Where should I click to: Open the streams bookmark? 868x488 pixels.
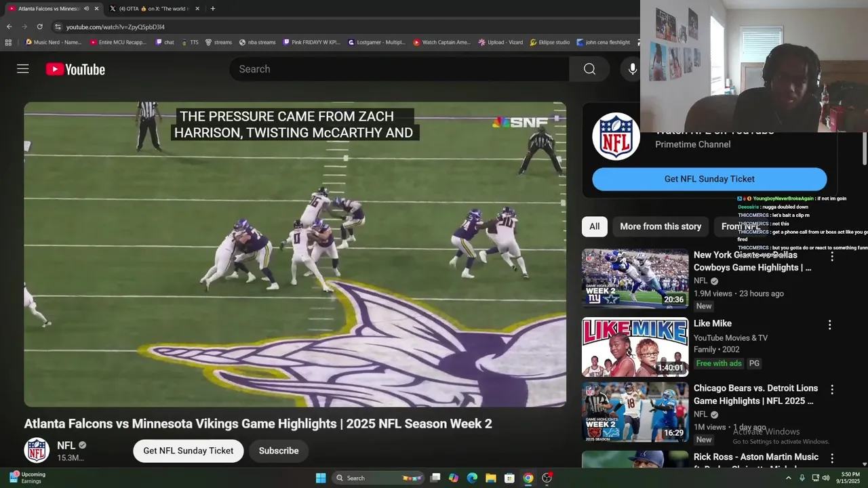(x=218, y=42)
